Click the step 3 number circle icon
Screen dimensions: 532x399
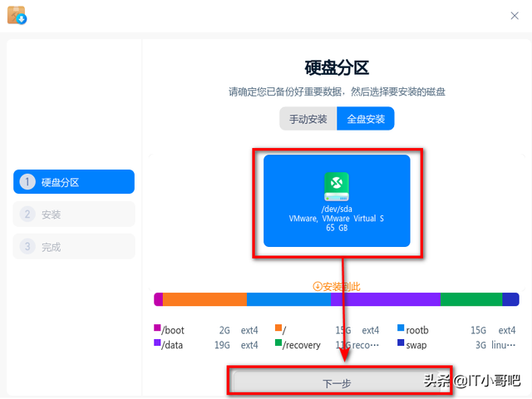coord(27,246)
